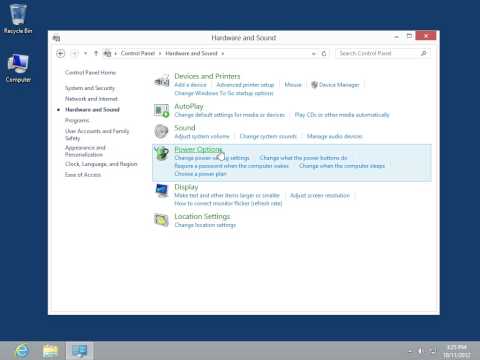Open Network and Internet in sidebar
Screen dimensions: 480x360
pos(91,99)
